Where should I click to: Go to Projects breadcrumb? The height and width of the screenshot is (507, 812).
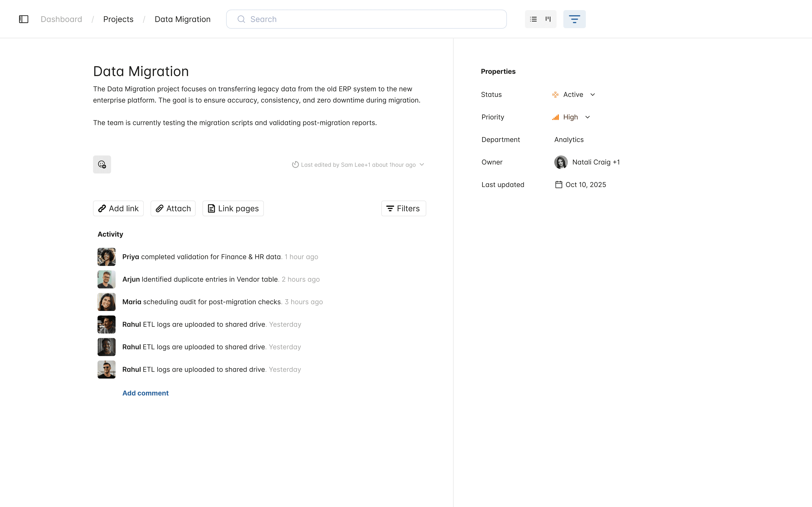118,19
